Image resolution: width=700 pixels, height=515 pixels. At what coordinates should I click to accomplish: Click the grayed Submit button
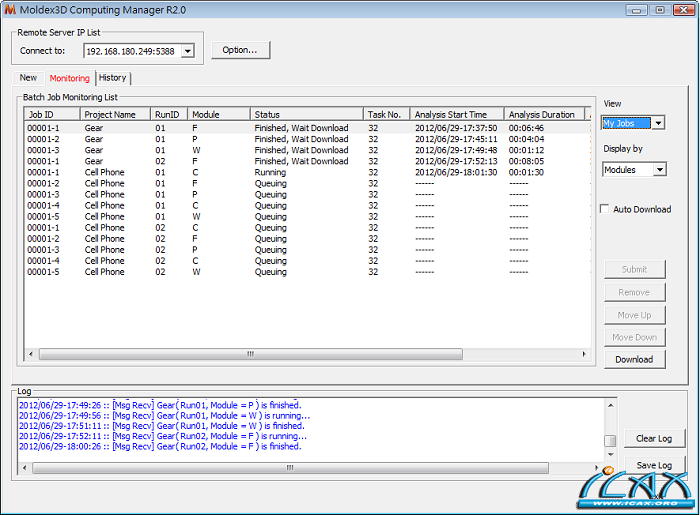[634, 269]
